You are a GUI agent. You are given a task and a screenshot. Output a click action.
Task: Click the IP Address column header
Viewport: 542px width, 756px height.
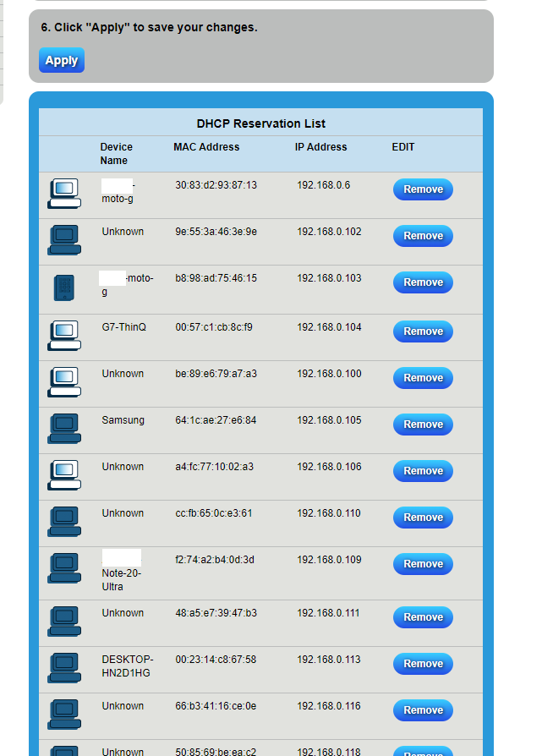coord(320,147)
